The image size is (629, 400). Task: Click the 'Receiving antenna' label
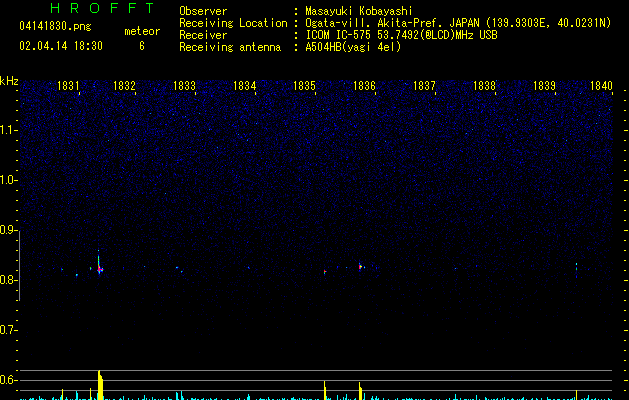click(x=230, y=47)
